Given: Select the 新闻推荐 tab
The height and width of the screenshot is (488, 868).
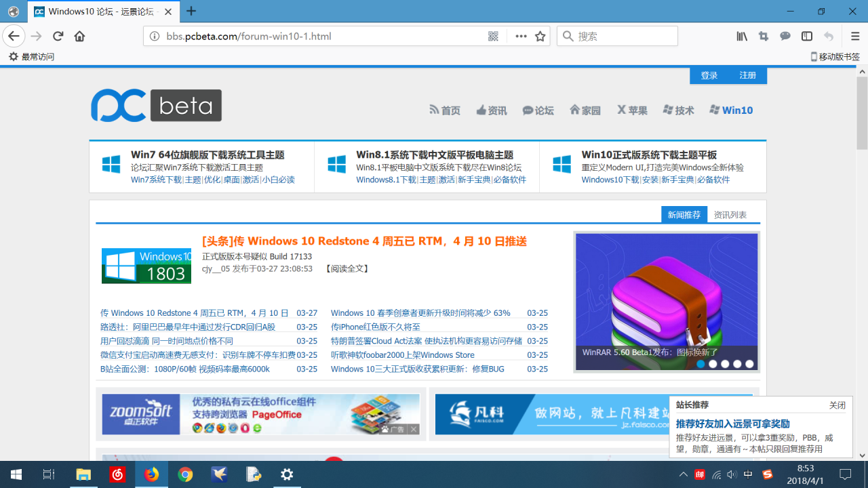Looking at the screenshot, I should (684, 215).
